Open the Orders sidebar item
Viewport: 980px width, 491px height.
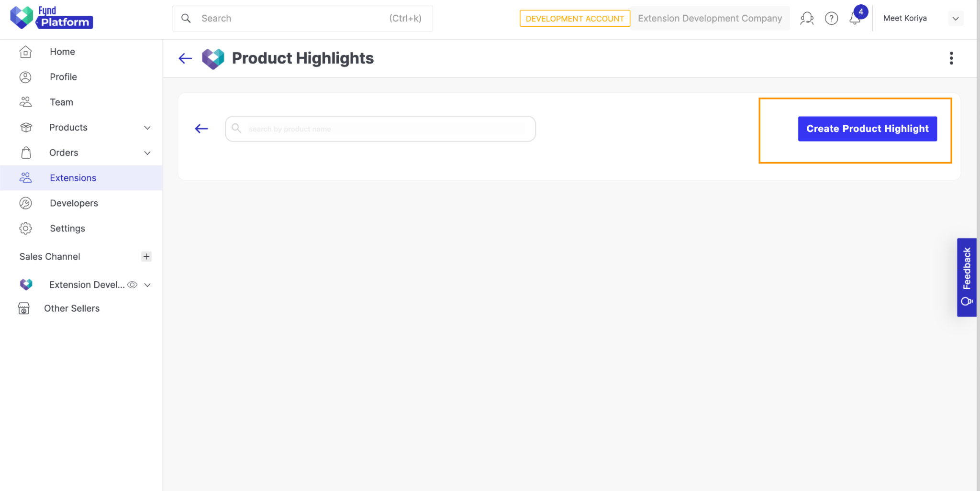tap(81, 153)
